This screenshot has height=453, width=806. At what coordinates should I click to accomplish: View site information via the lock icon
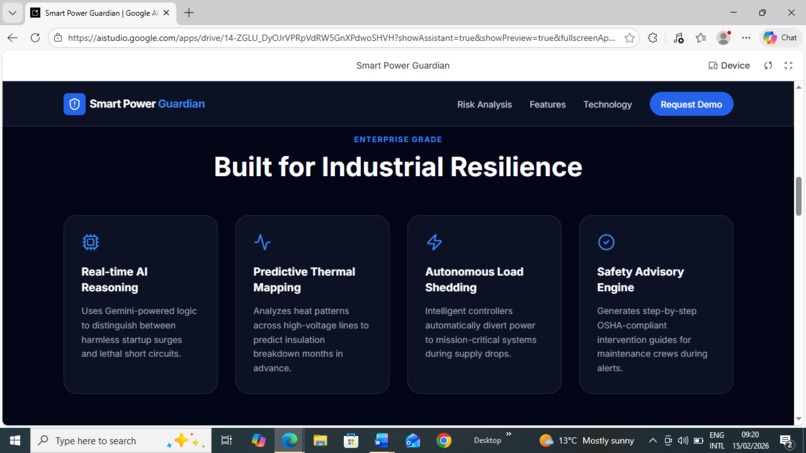[58, 38]
